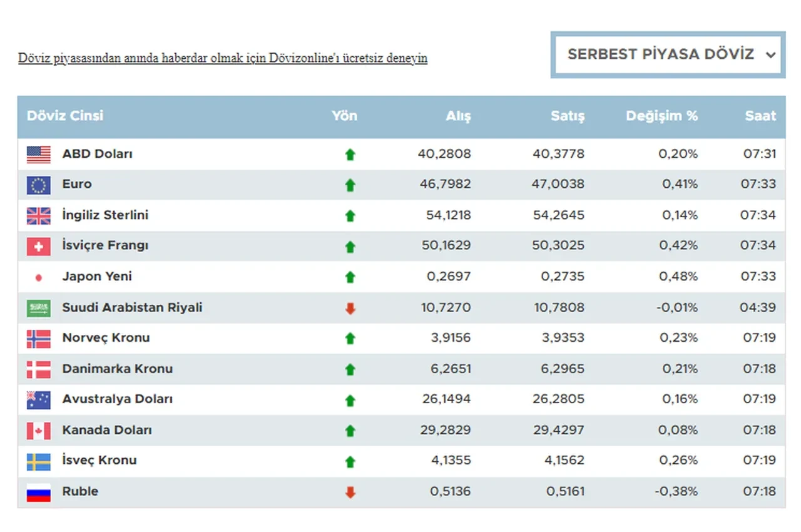Click the Russian flag next to Ruble
Screen dimensions: 801x532
tap(38, 492)
